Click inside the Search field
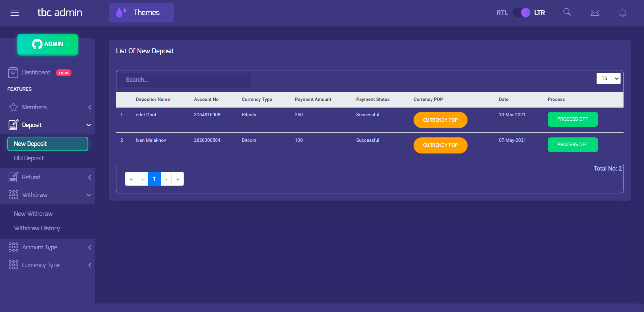Viewport: 644px width, 312px height. 184,80
